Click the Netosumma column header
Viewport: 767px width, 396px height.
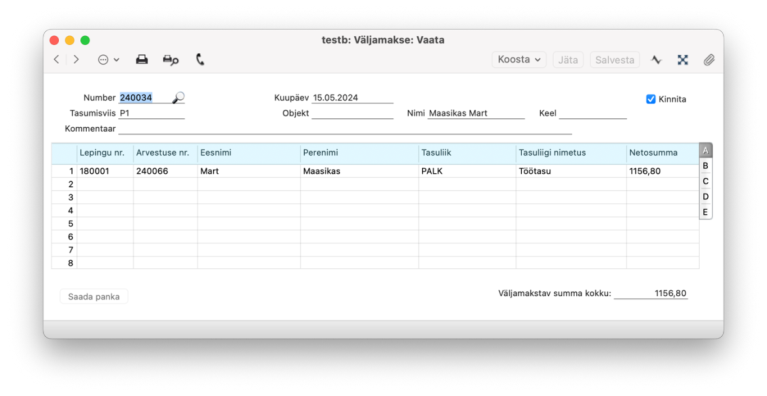pos(663,153)
